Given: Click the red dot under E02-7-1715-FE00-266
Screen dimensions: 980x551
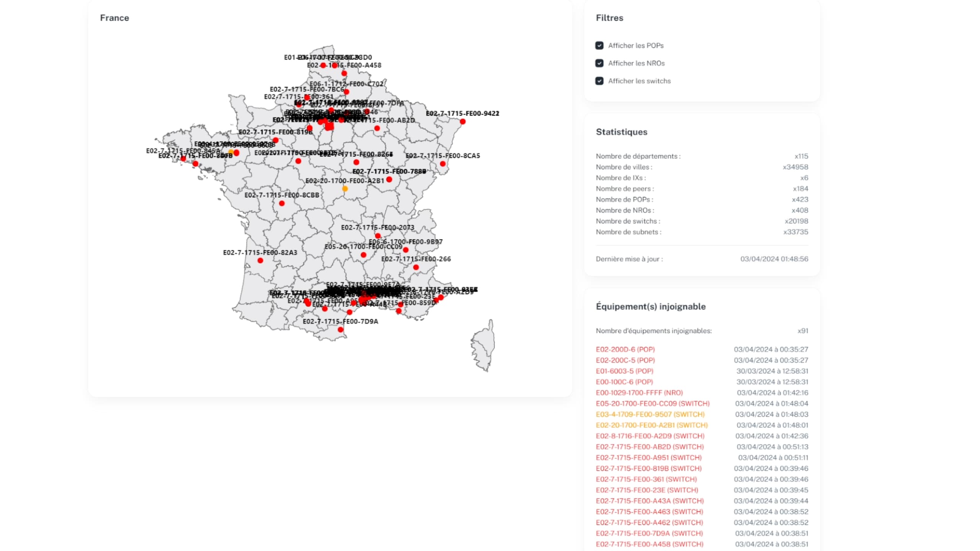Looking at the screenshot, I should tap(416, 267).
